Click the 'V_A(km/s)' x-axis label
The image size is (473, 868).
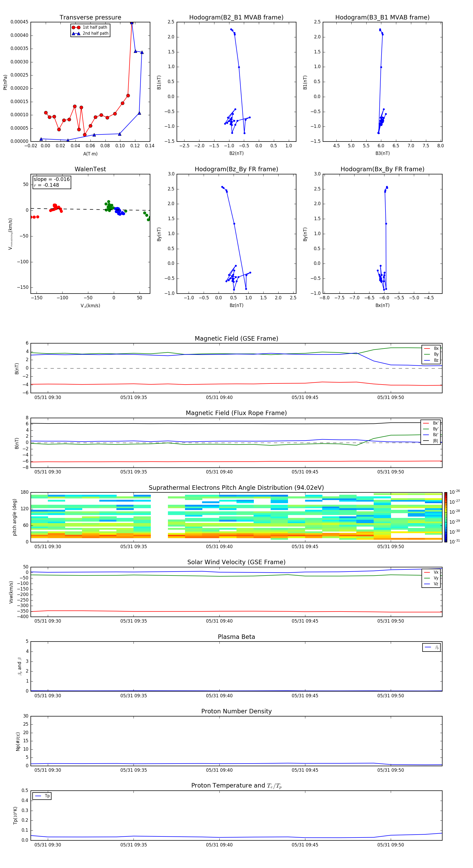coord(90,306)
